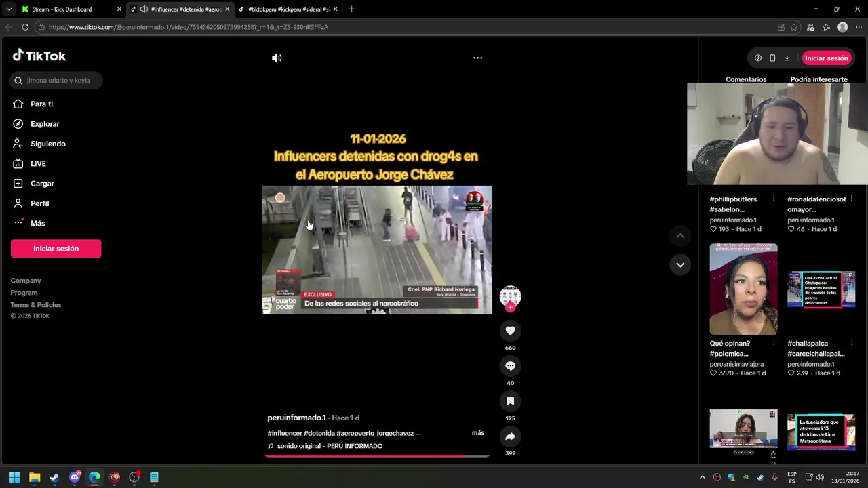Viewport: 868px width, 488px height.
Task: Open a new browser tab
Action: coord(351,9)
